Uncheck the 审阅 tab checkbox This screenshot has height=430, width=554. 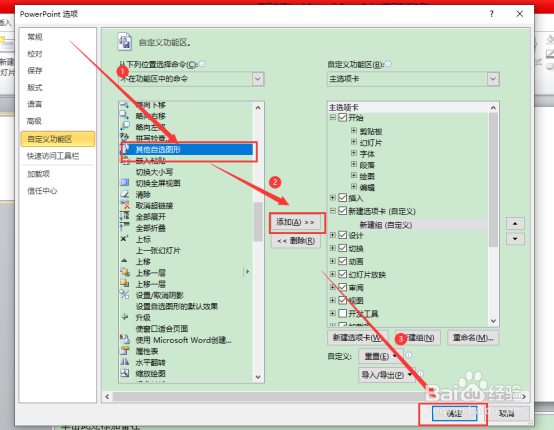[x=342, y=287]
